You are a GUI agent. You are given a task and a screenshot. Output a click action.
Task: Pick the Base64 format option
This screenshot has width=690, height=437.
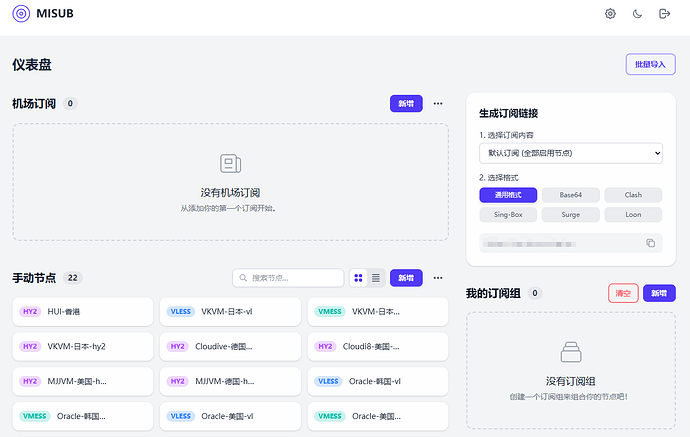[570, 195]
